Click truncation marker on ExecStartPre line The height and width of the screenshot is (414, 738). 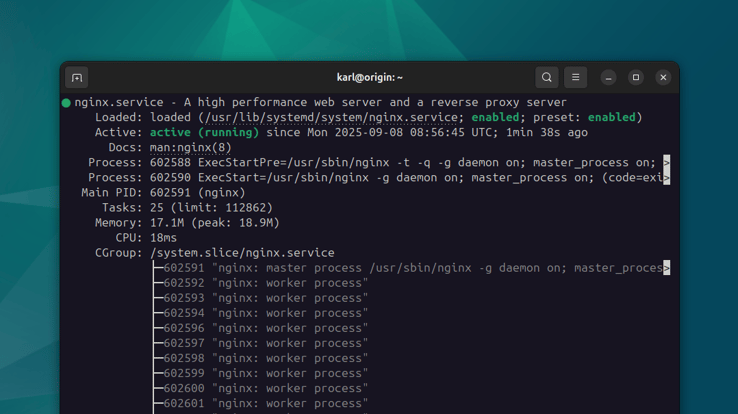pyautogui.click(x=666, y=162)
